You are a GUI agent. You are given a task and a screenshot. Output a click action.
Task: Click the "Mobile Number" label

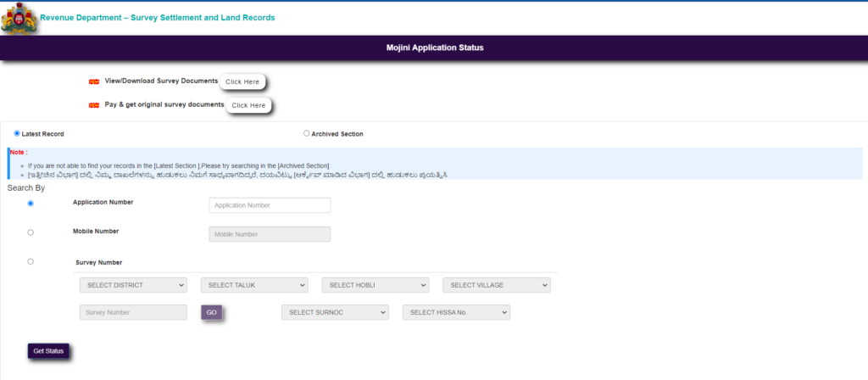96,231
